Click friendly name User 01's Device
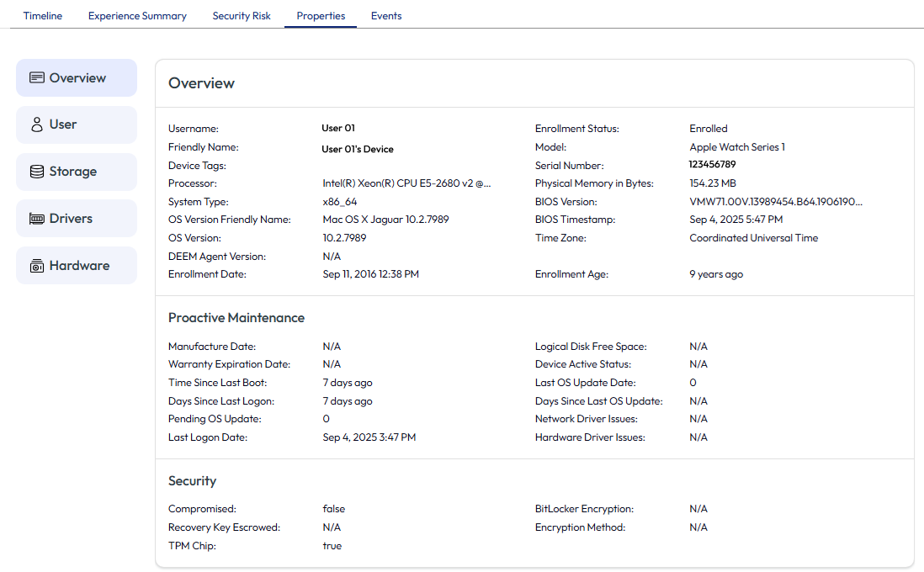Viewport: 924px width, 572px height. (358, 149)
